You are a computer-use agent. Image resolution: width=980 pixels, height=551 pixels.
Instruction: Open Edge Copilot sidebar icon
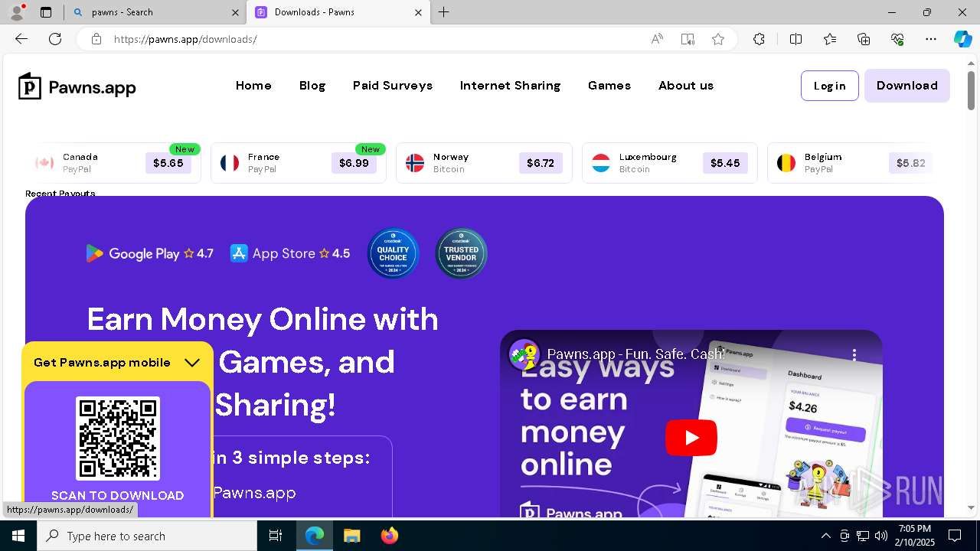[x=962, y=39]
